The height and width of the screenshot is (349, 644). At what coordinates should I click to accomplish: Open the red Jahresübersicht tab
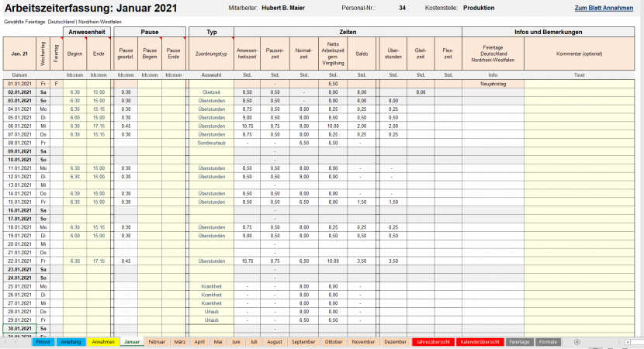click(x=434, y=341)
